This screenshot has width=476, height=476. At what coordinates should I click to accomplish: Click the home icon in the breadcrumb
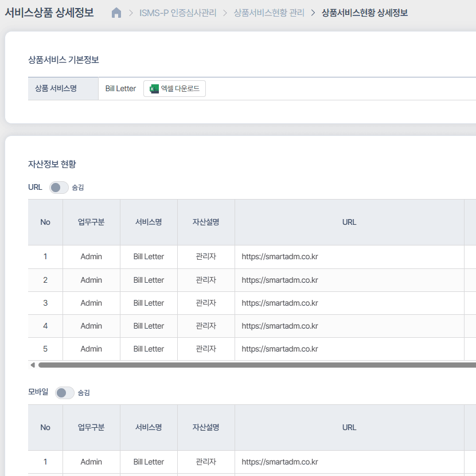pyautogui.click(x=116, y=13)
